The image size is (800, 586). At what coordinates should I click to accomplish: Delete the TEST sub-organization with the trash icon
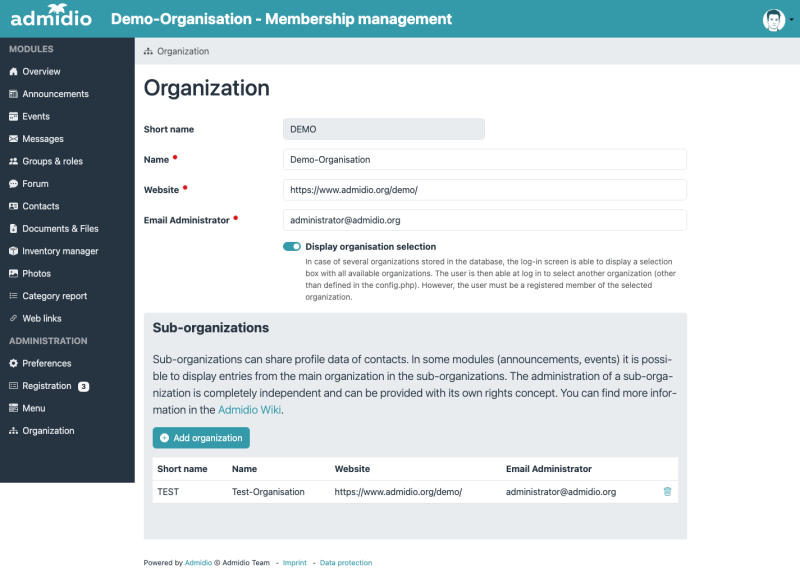(x=667, y=492)
